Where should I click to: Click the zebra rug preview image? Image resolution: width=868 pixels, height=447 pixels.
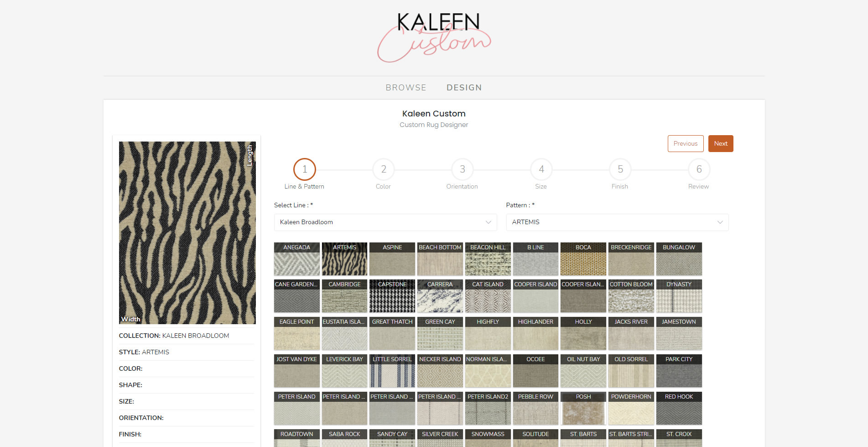tap(187, 233)
